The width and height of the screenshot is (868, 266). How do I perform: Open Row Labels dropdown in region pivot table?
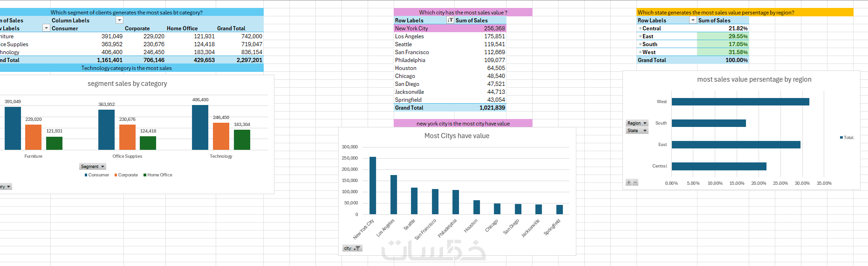693,20
